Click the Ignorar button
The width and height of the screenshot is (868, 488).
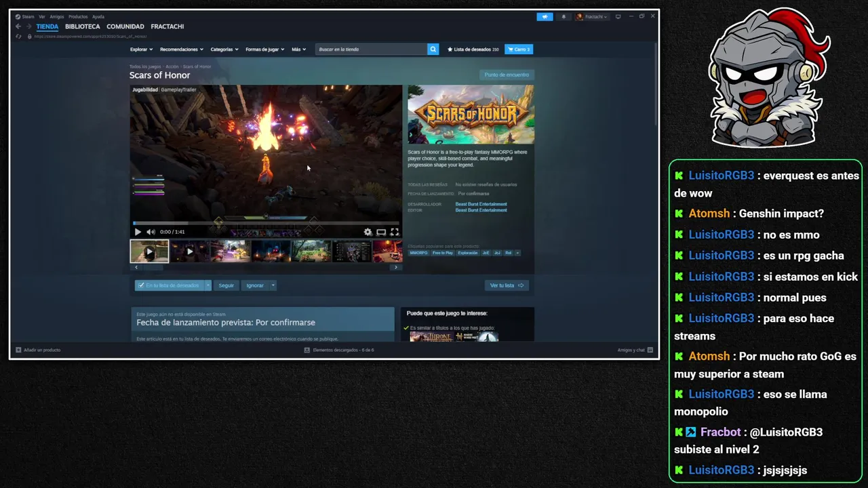click(x=255, y=285)
